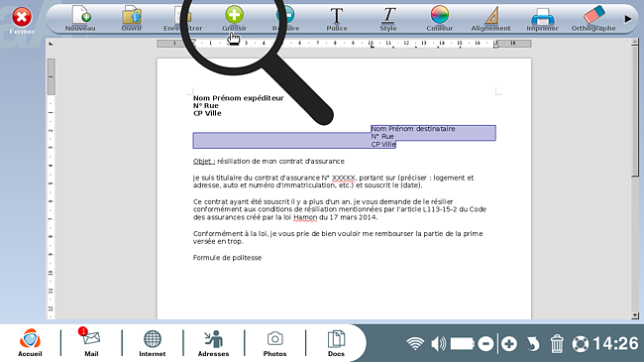644x362 pixels.
Task: Zoom in with the plus magnifier
Action: 509,343
